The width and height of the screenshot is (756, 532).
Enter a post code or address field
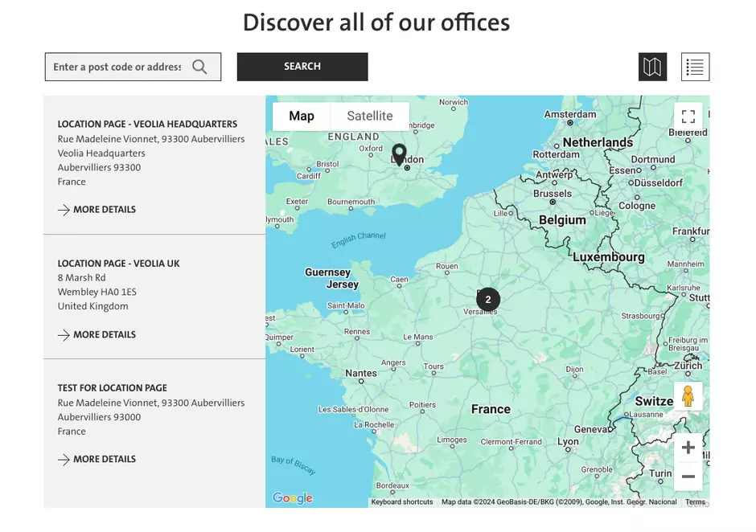pos(117,67)
